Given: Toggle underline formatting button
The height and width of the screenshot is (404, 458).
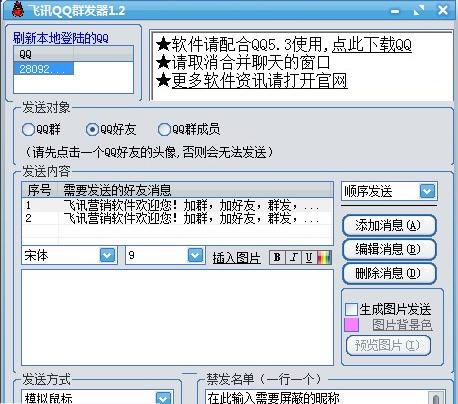Looking at the screenshot, I should click(309, 257).
